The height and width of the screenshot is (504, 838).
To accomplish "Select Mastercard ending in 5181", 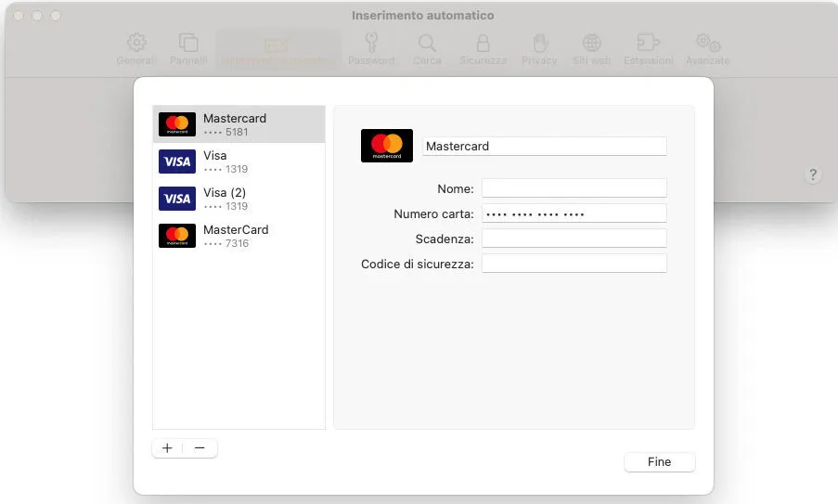I will click(x=239, y=124).
